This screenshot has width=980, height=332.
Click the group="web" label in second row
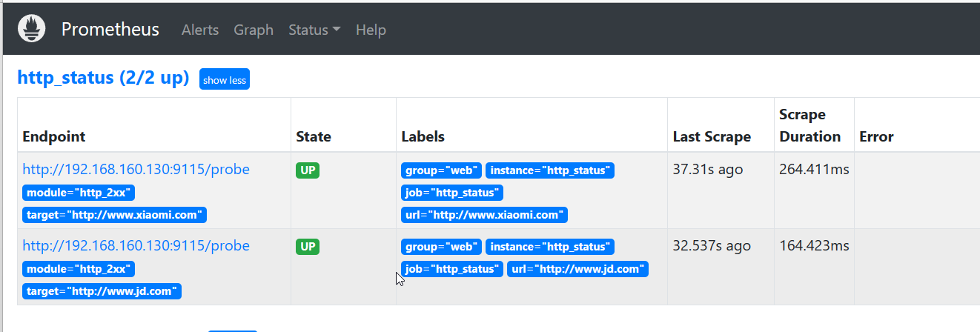[441, 247]
